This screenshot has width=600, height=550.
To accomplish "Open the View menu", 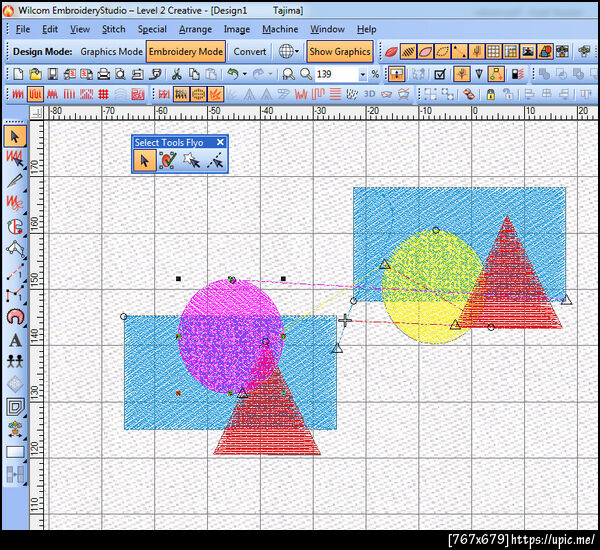I will pos(80,29).
